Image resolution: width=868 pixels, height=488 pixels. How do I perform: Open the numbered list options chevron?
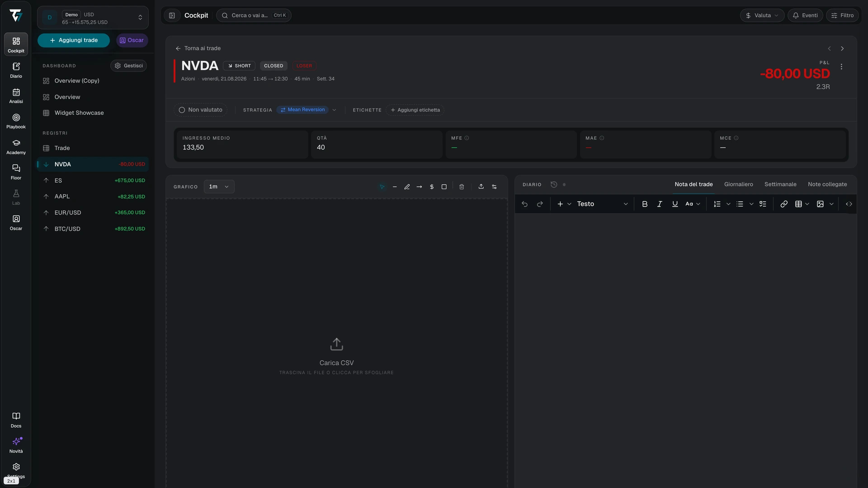728,204
